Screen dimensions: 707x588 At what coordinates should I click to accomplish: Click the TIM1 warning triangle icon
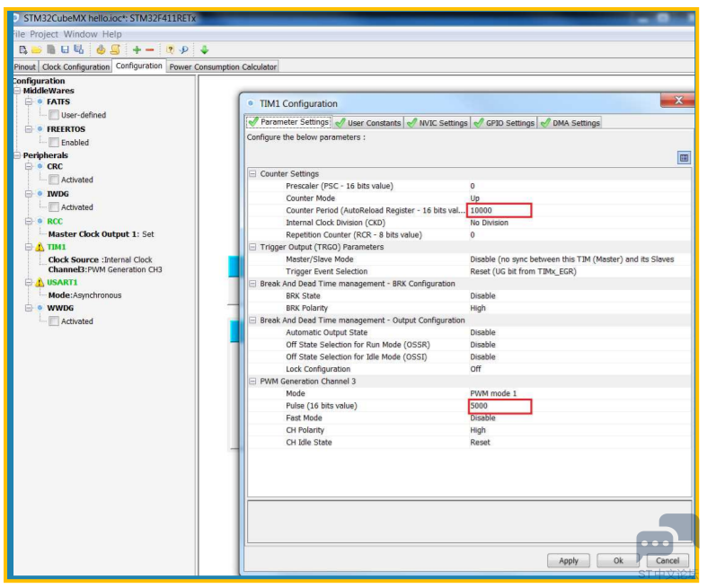click(x=40, y=248)
